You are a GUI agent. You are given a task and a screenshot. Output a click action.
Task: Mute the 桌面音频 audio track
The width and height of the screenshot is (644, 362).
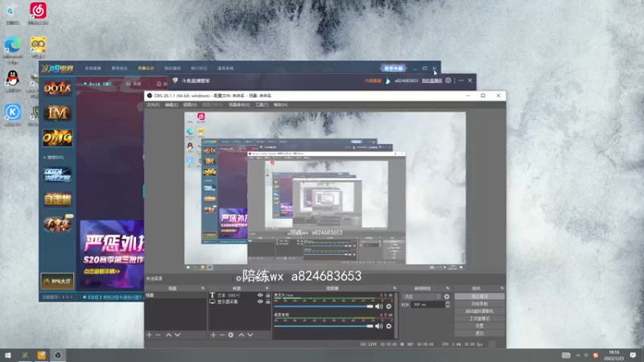point(378,326)
